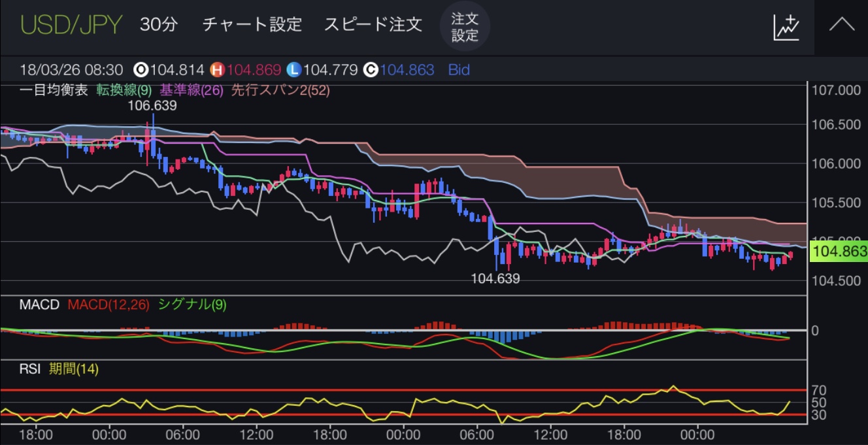Open チャート設定 menu
The height and width of the screenshot is (445, 868).
(x=252, y=25)
